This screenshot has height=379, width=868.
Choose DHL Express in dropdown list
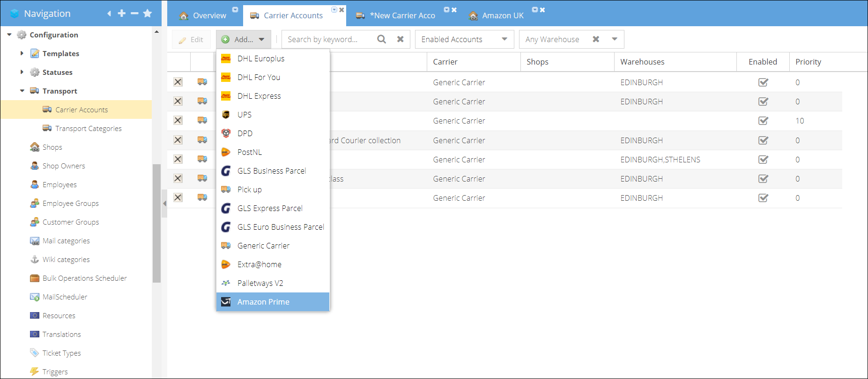pos(273,96)
